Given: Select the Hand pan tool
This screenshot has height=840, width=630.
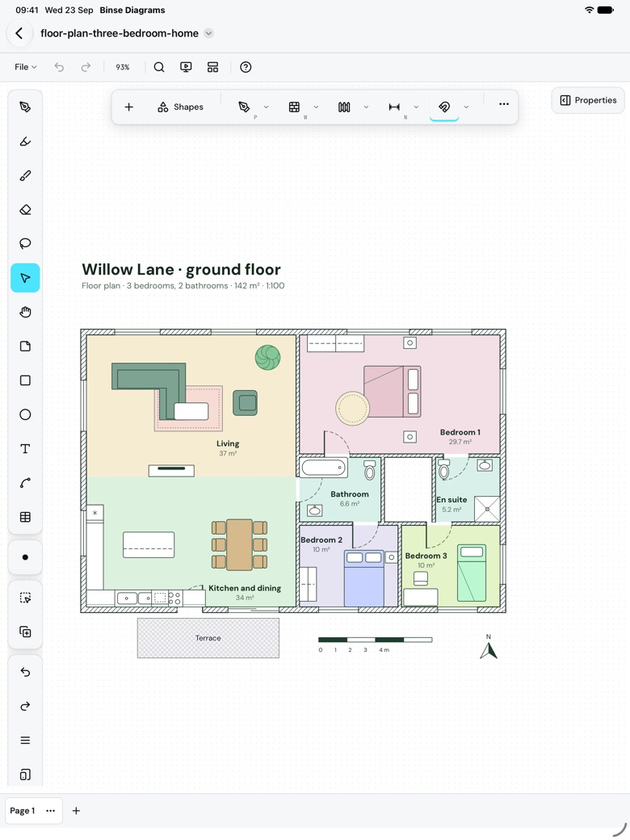Looking at the screenshot, I should [25, 313].
